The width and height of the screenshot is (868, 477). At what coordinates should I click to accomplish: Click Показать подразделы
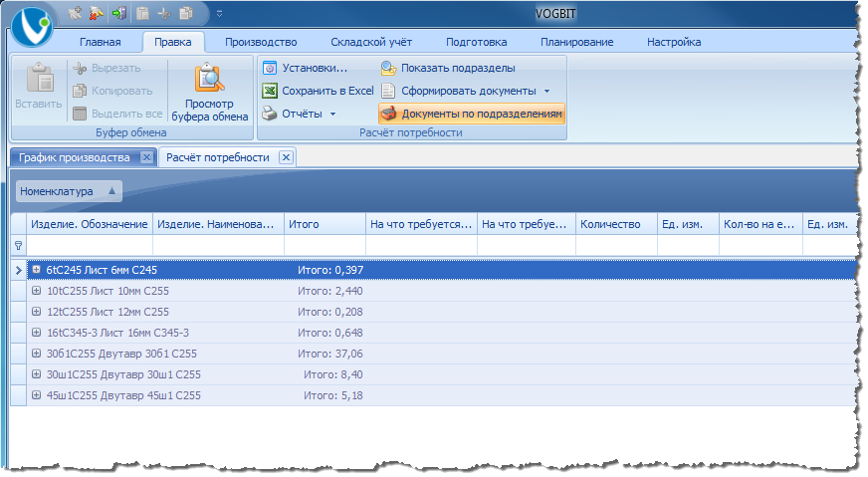pyautogui.click(x=448, y=68)
